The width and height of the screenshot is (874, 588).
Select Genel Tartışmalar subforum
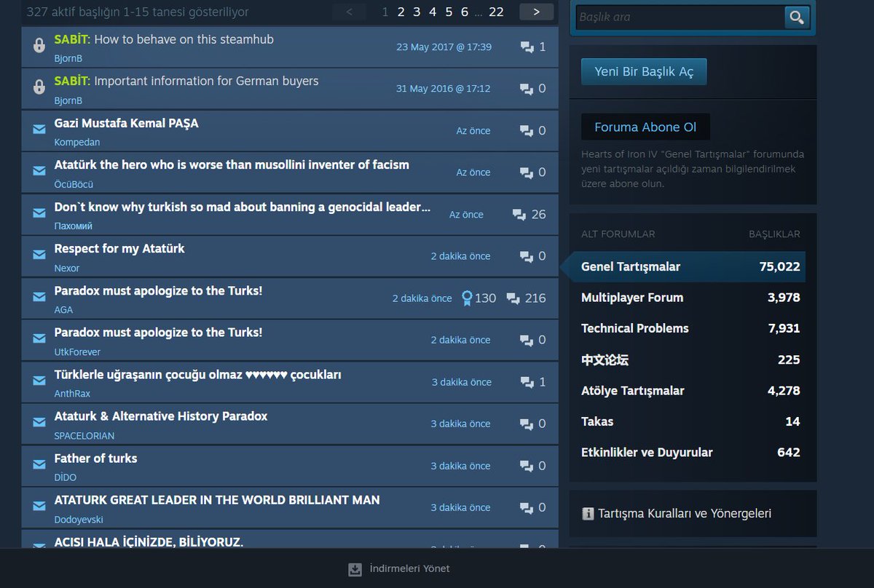click(x=688, y=266)
